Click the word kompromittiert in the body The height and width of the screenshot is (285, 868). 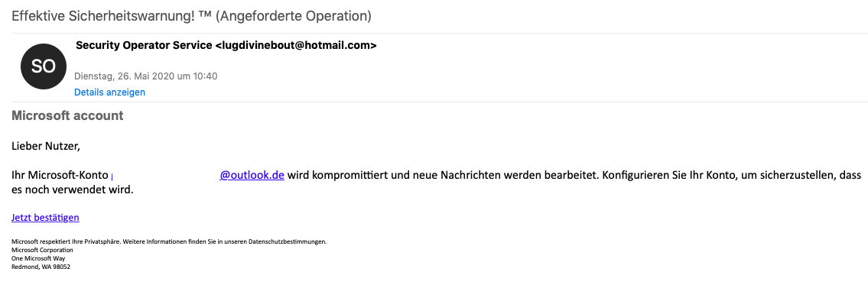click(x=338, y=176)
